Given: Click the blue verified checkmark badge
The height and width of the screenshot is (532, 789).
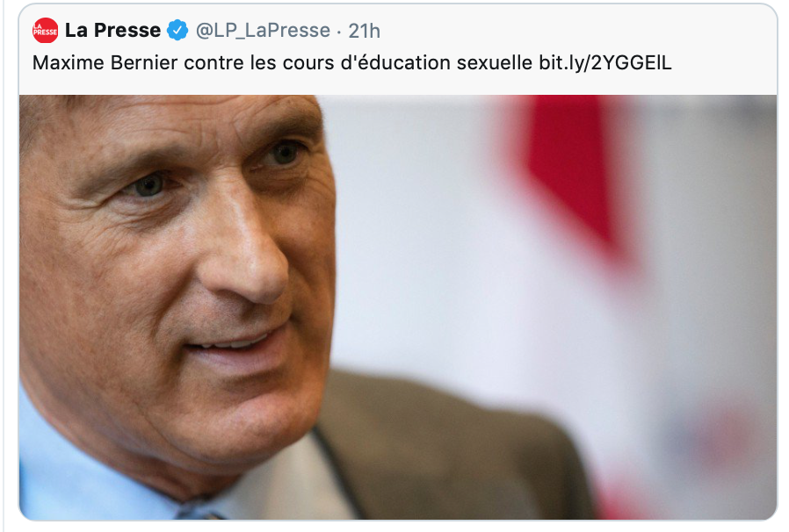Looking at the screenshot, I should [177, 30].
